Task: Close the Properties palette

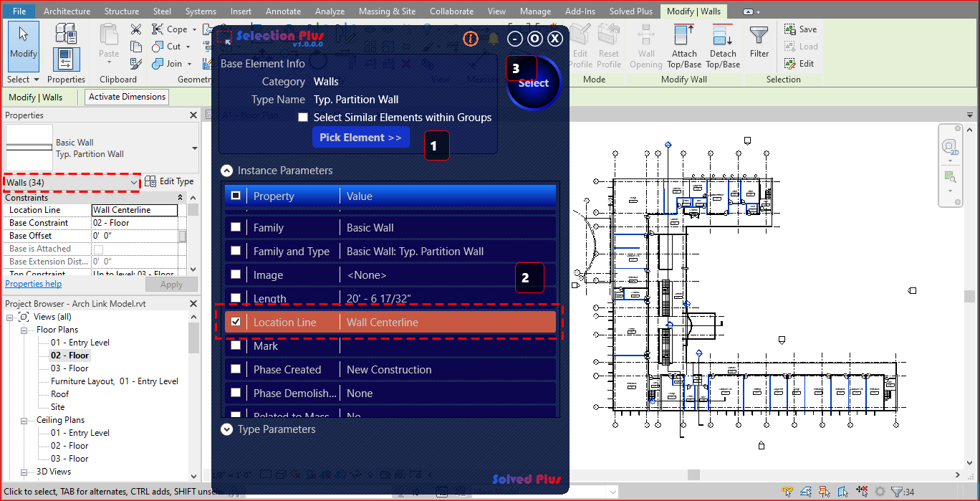Action: [193, 115]
